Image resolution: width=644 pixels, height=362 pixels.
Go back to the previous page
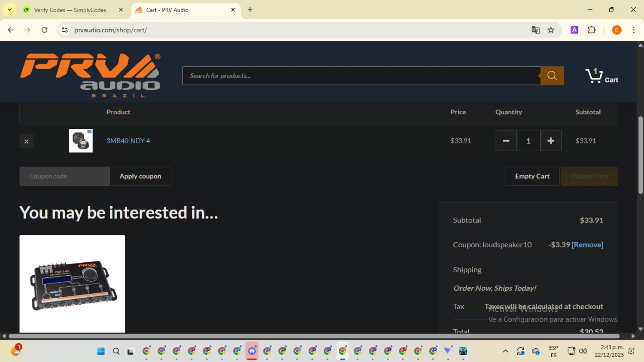pos(11,30)
